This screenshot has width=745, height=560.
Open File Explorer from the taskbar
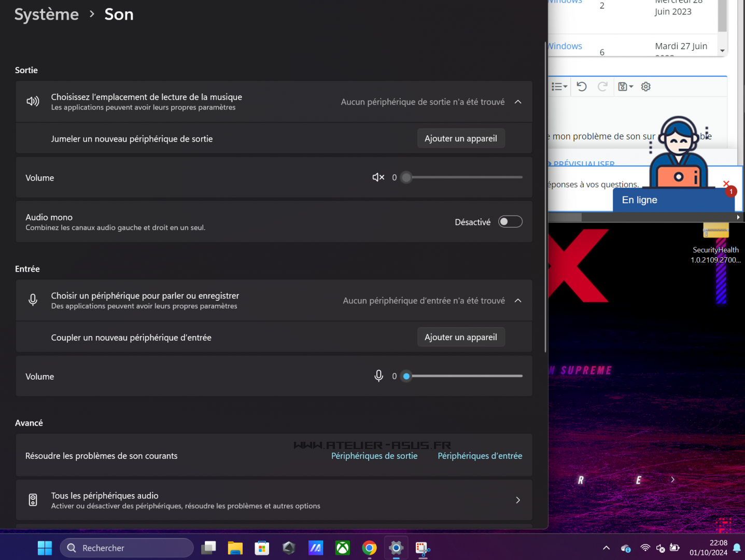pyautogui.click(x=235, y=548)
